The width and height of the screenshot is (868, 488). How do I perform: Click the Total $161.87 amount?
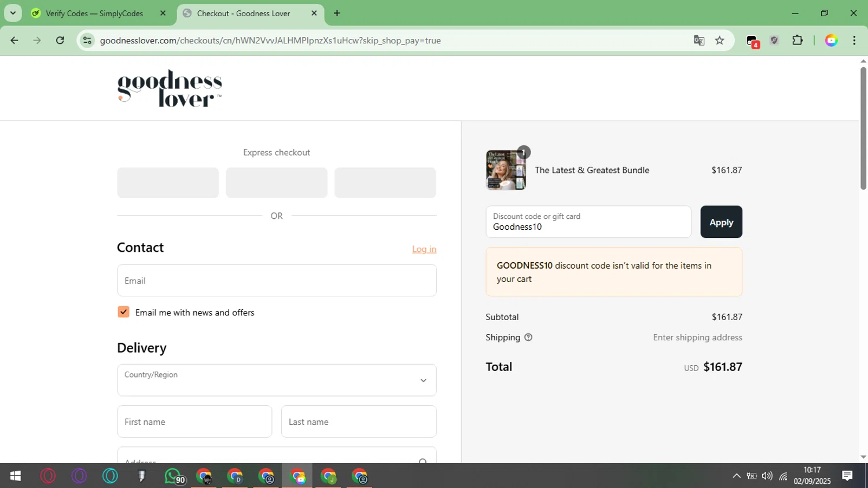click(723, 367)
